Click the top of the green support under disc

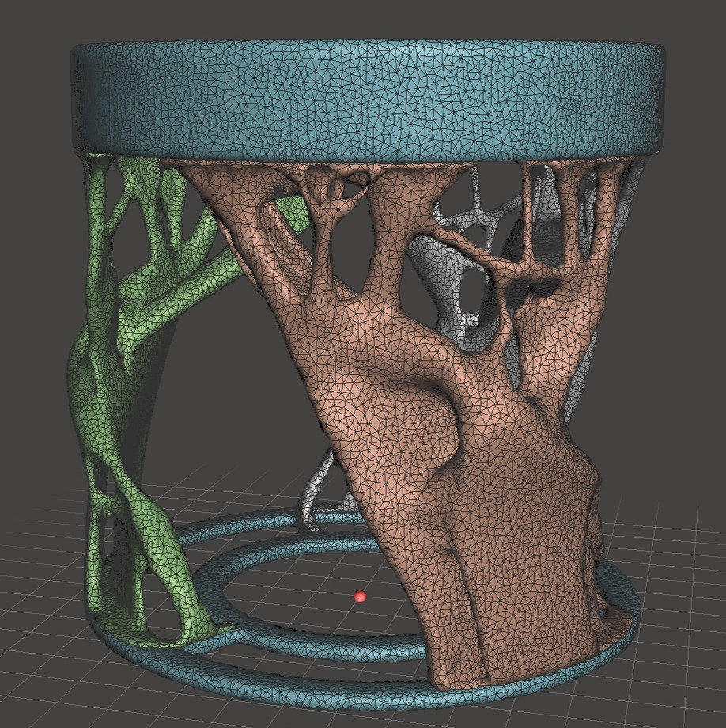tap(101, 170)
